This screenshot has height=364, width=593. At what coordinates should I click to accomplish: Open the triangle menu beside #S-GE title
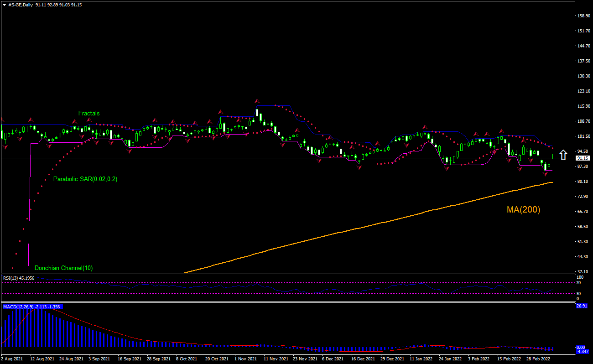[x=4, y=5]
